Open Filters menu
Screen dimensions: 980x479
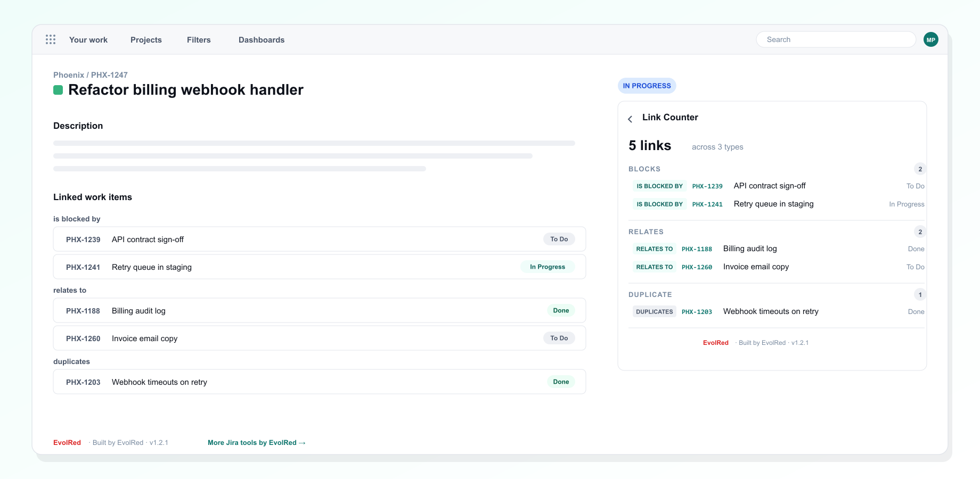coord(199,40)
